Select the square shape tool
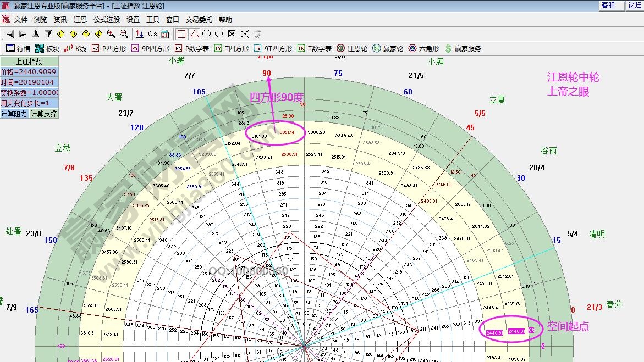The image size is (644, 362). [181, 34]
